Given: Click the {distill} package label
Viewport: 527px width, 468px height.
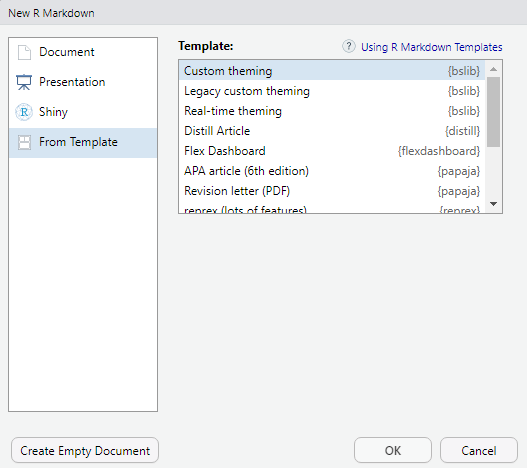Looking at the screenshot, I should [x=462, y=131].
